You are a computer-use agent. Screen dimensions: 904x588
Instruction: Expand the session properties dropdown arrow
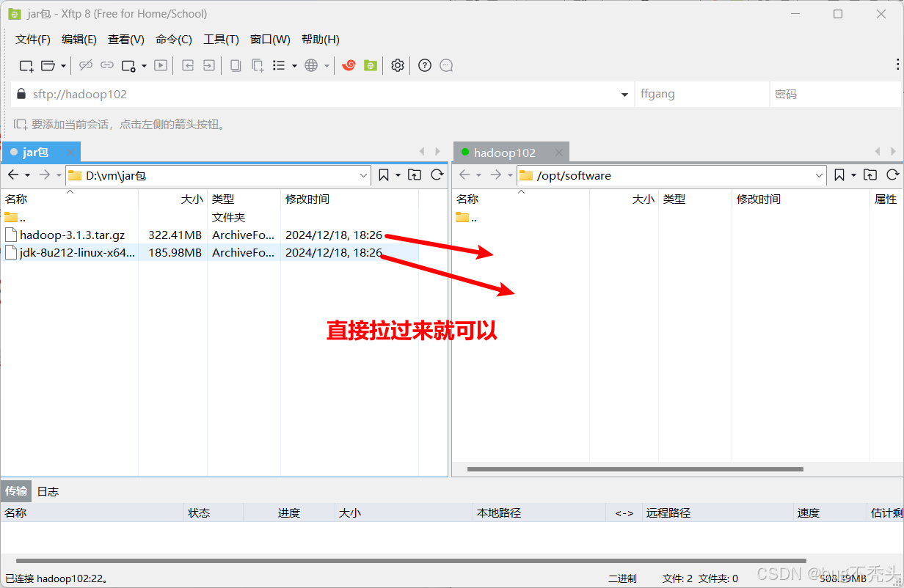pos(144,66)
